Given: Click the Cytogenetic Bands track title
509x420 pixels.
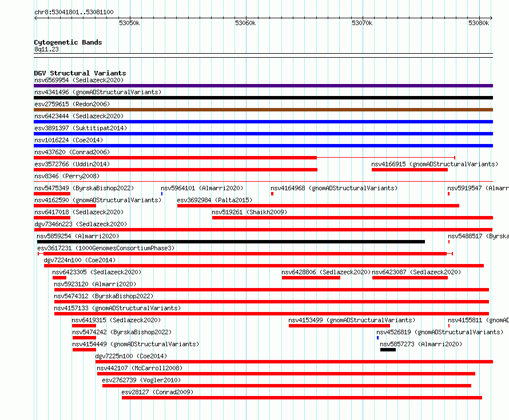Looking at the screenshot, I should tap(68, 42).
